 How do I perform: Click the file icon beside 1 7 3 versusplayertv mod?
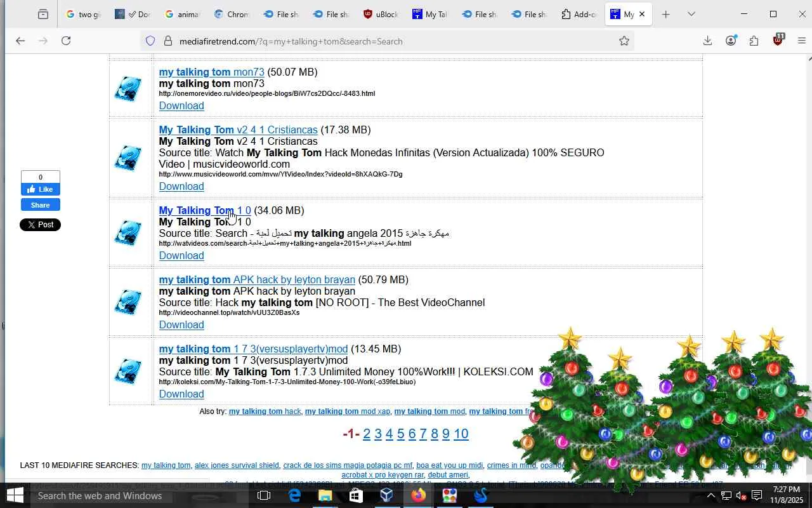tap(128, 371)
